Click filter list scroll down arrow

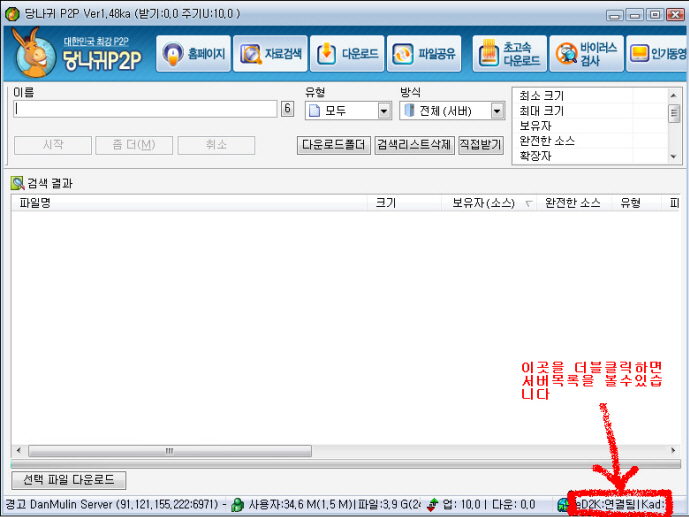674,157
